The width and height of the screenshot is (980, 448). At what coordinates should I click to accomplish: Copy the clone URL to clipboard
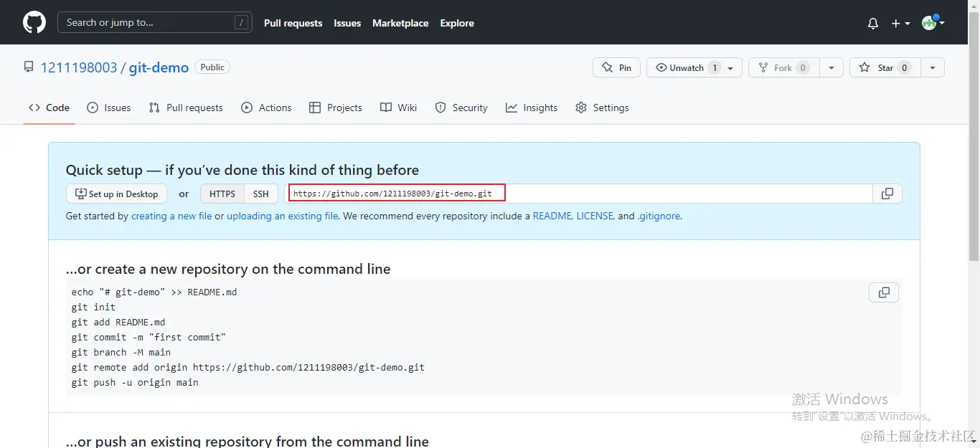[887, 194]
